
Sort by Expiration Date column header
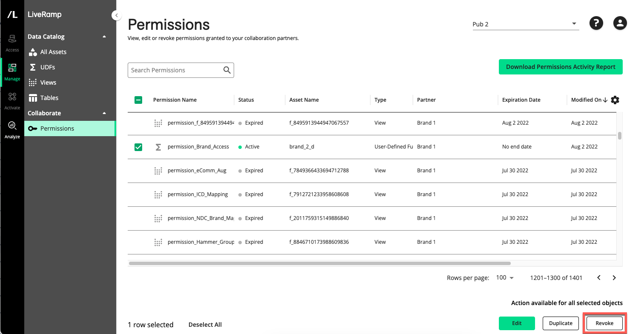tap(521, 100)
